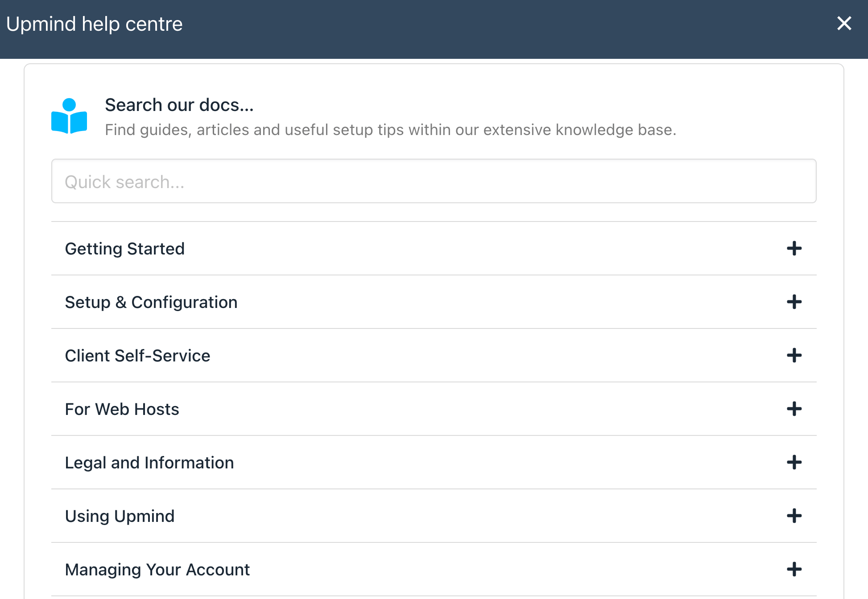868x599 pixels.
Task: Click the blue book reader docs icon
Action: pos(69,116)
